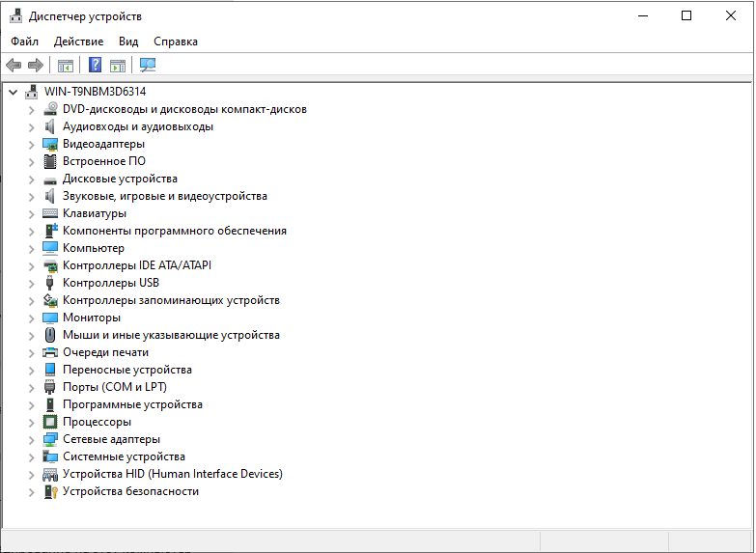Open the Справка menu

[176, 41]
